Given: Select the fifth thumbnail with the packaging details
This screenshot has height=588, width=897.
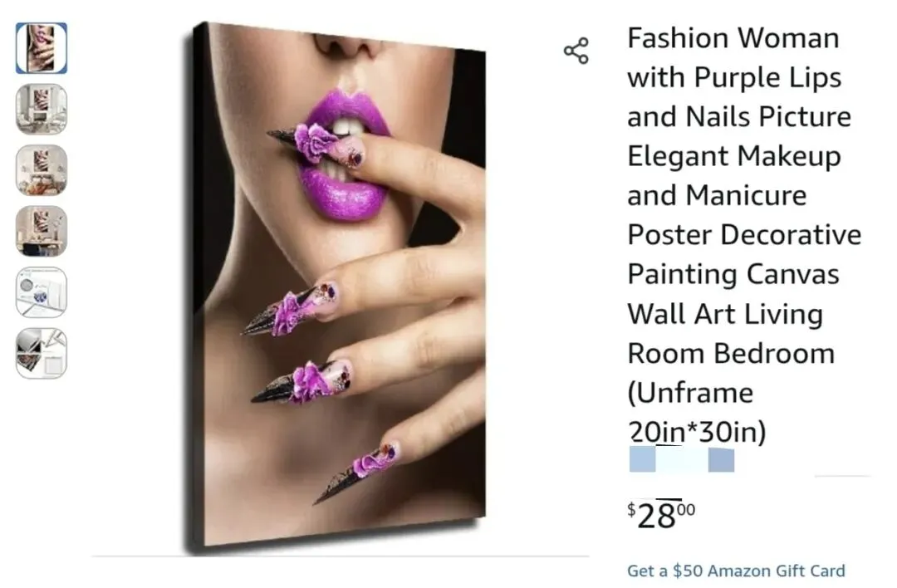Looking at the screenshot, I should click(42, 292).
